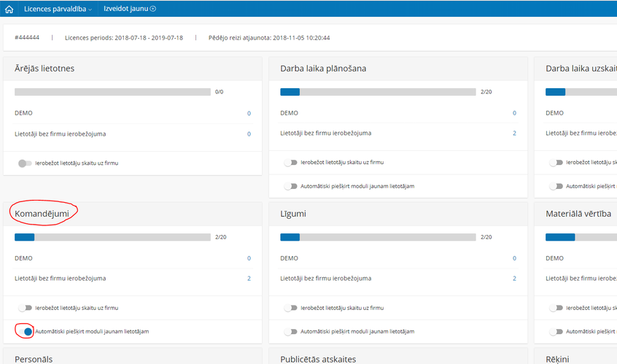Screen dimensions: 617x364
Task: Click the Līgumi usage progress bar
Action: tap(378, 237)
